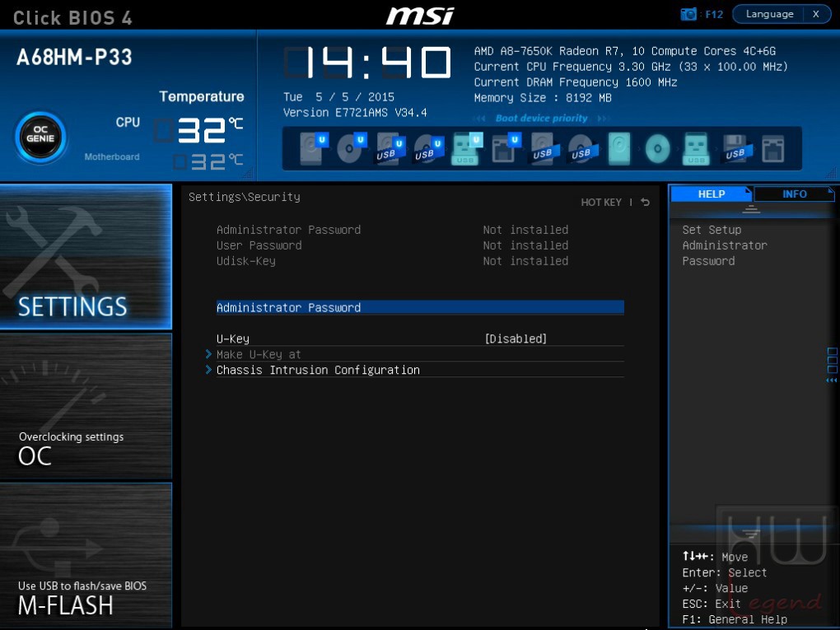The width and height of the screenshot is (840, 630).
Task: Select legacy USB CD/DVD boot icon
Action: 582,148
